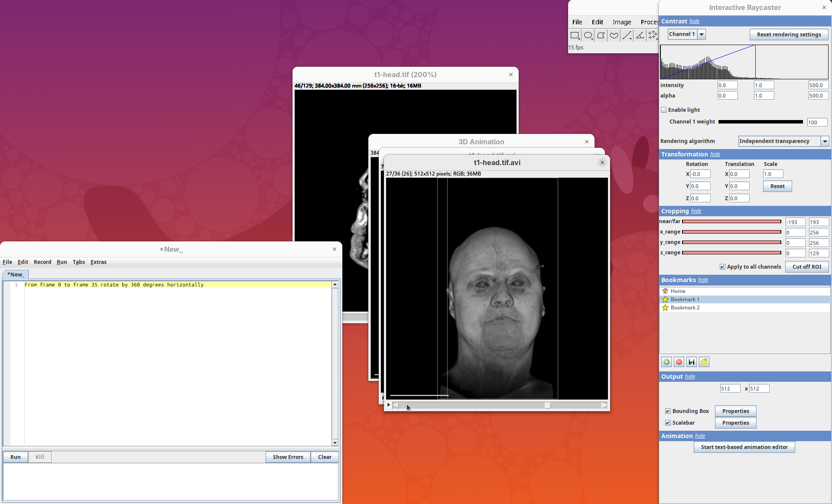Click the z_range cropping slider
Viewport: 832px width, 504px height.
point(731,253)
